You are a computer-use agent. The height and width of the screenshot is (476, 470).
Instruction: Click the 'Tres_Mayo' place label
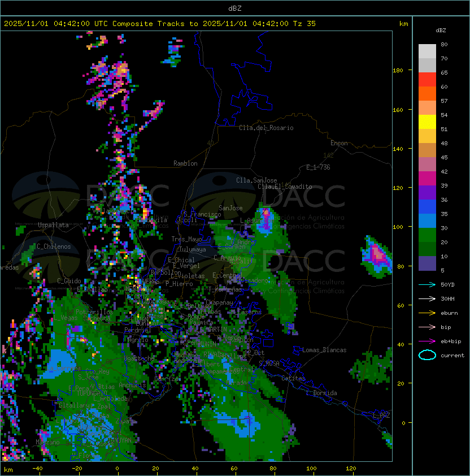click(186, 239)
